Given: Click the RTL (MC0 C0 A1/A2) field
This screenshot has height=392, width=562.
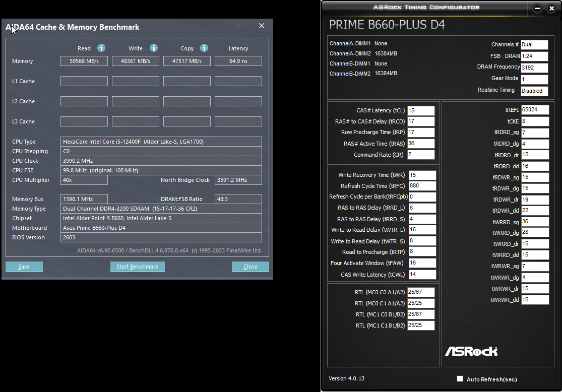Looking at the screenshot, I should [421, 292].
